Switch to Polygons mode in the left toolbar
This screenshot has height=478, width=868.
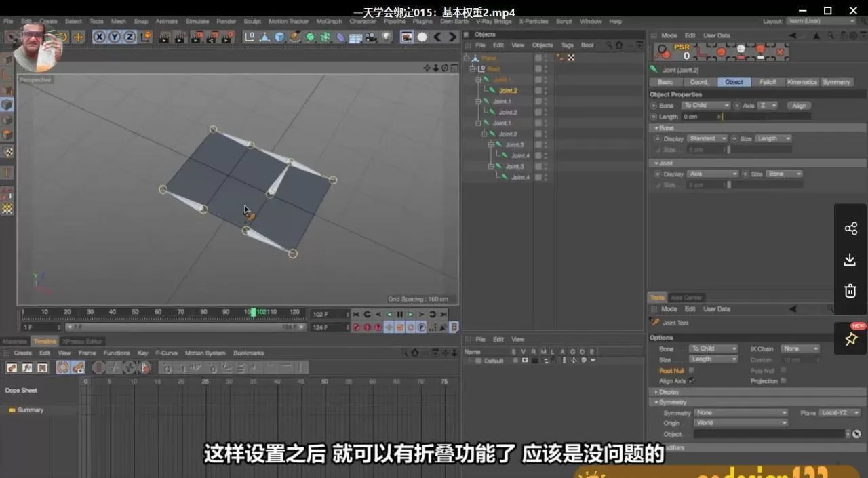pos(7,134)
